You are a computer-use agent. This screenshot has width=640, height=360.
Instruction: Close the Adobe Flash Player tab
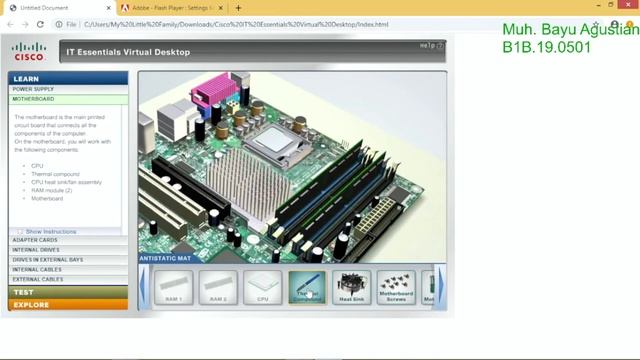pos(221,8)
